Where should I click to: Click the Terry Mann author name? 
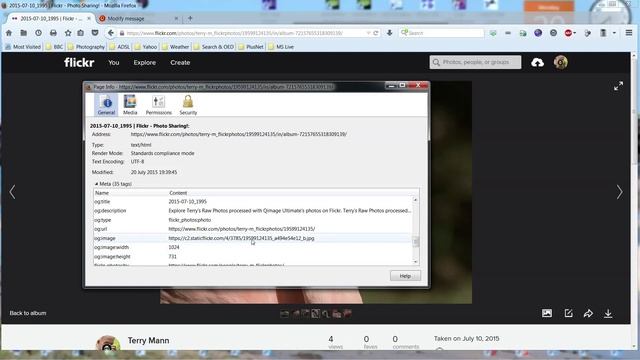[x=148, y=340]
